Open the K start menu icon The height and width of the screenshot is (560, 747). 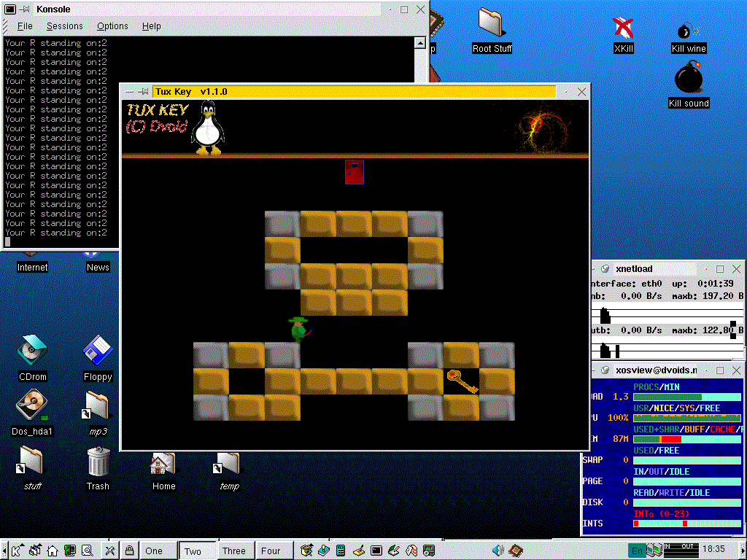16,551
